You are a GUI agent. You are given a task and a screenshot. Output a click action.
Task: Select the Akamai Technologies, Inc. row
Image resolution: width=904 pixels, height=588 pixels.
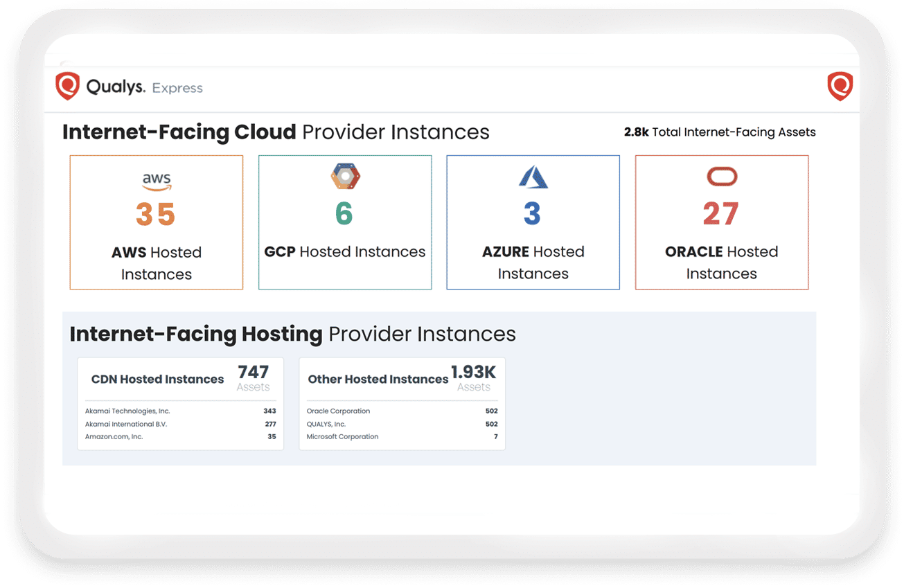pos(181,411)
